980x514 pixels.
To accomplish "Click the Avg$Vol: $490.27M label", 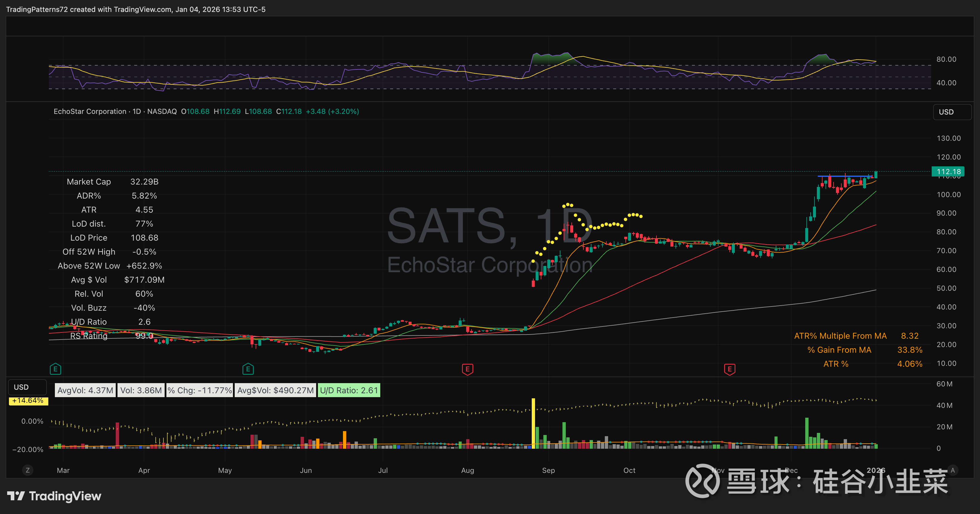I will [x=275, y=390].
